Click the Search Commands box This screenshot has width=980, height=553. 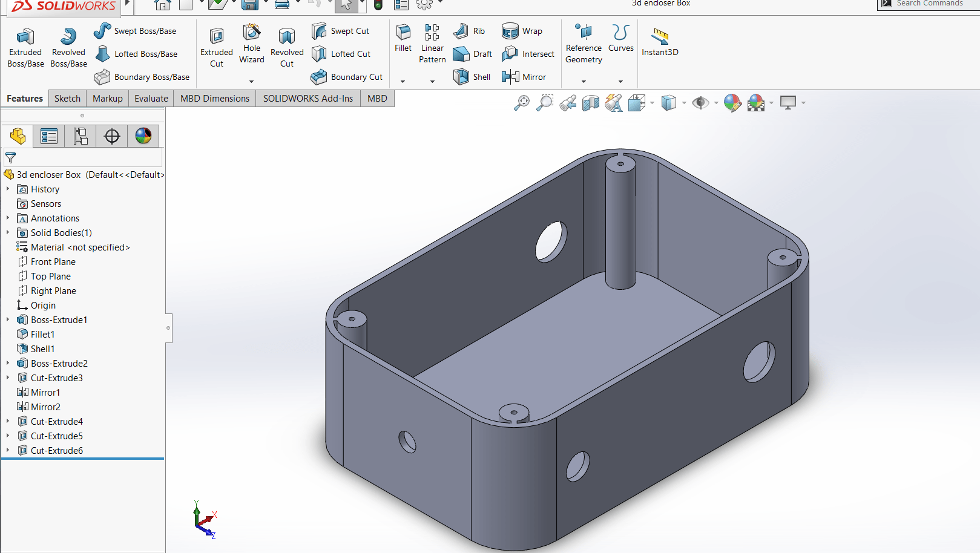point(929,4)
